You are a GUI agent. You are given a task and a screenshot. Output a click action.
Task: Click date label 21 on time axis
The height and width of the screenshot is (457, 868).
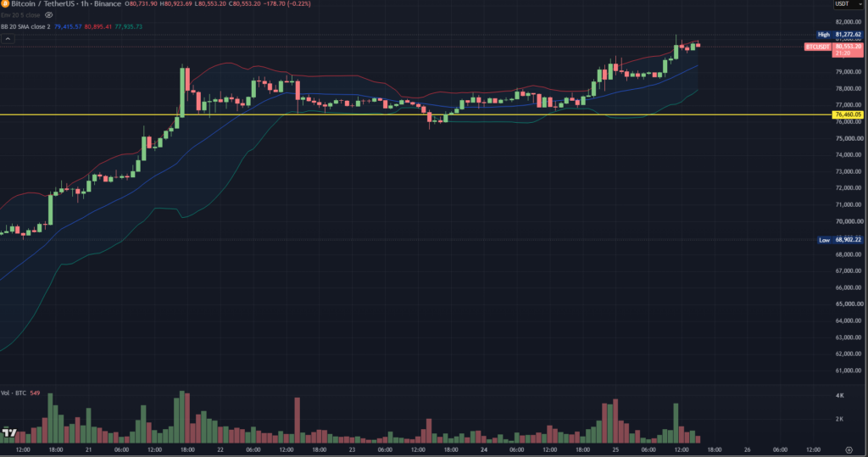(x=88, y=450)
